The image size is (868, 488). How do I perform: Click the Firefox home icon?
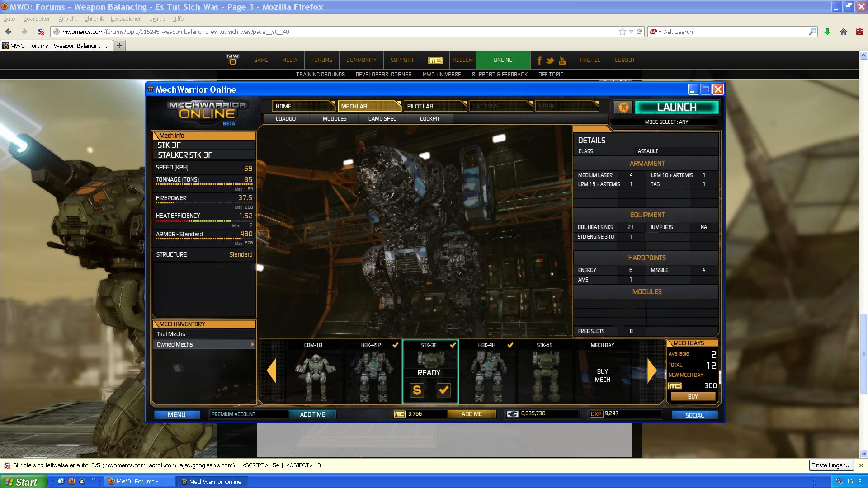coord(843,32)
